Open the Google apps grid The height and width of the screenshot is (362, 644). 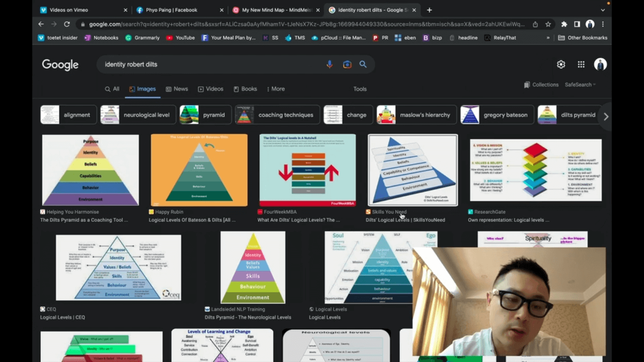(x=581, y=65)
